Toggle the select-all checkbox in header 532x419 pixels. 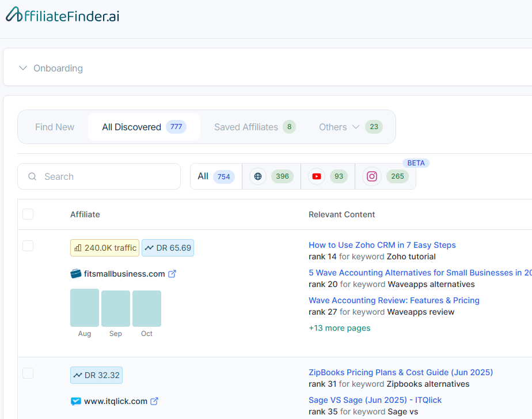[28, 214]
